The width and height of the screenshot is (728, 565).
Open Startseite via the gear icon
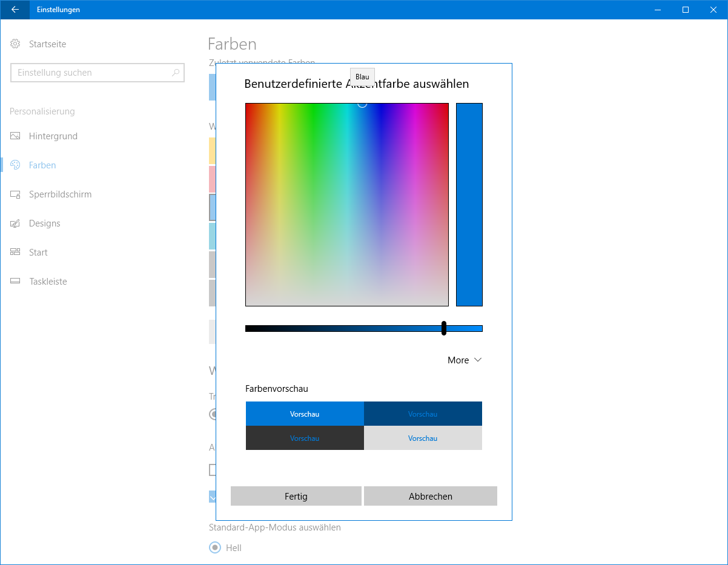[16, 44]
